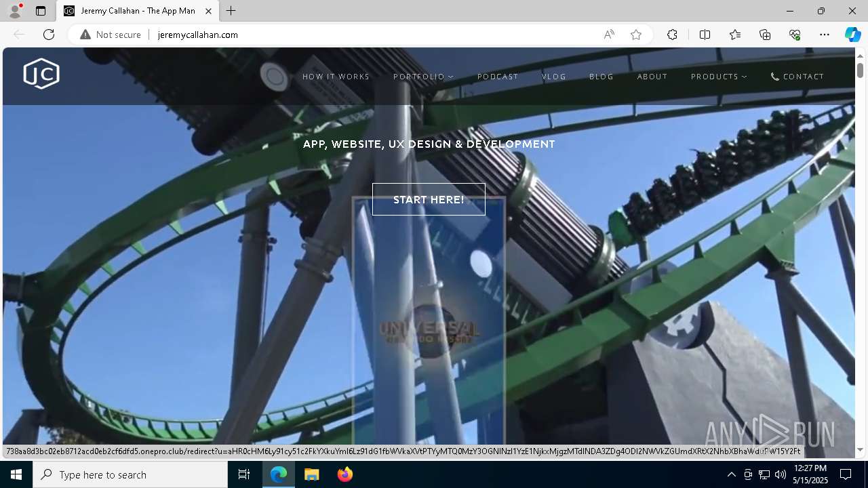Viewport: 868px width, 488px height.
Task: Click the APP, WEBSITE, UX DESIGN headline
Action: click(x=429, y=144)
